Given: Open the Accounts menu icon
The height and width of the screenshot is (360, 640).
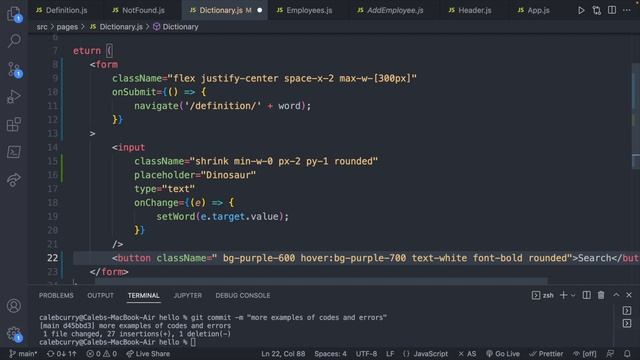Looking at the screenshot, I should [x=14, y=305].
